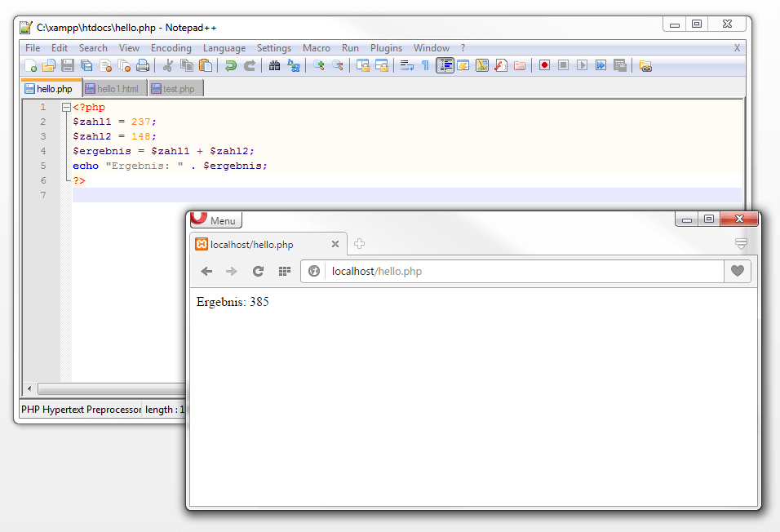This screenshot has width=780, height=532.
Task: Undo the last edit via green arrow
Action: [230, 65]
